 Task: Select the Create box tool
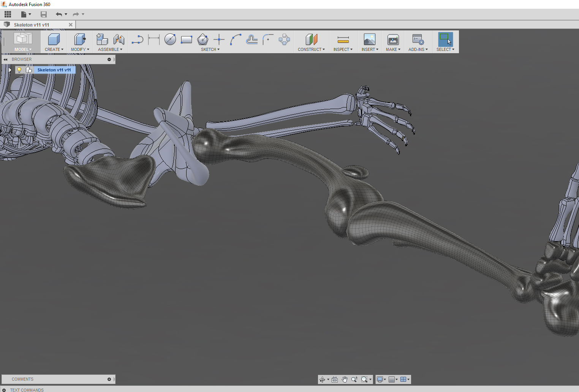click(54, 39)
